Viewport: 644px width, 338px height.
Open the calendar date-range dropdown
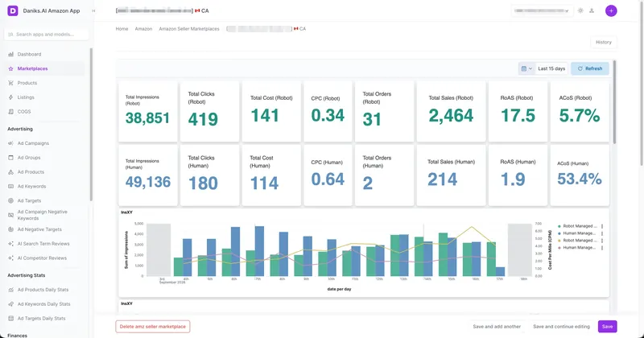click(526, 68)
